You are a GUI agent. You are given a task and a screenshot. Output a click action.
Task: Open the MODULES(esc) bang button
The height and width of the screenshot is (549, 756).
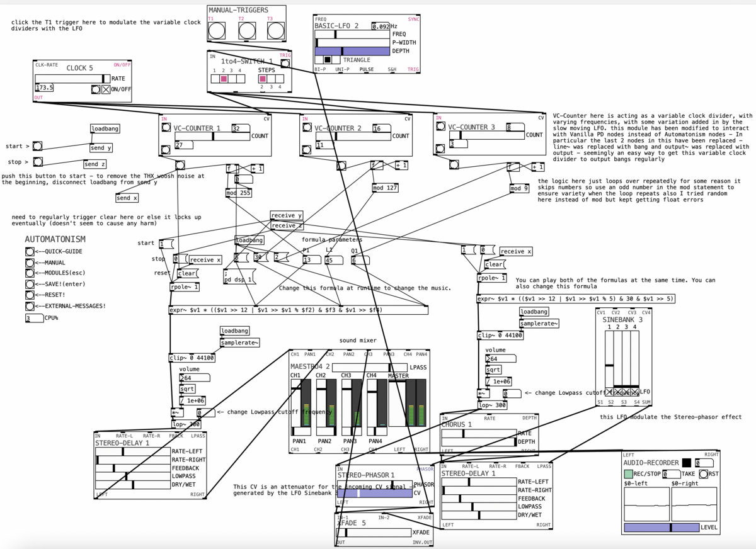click(x=30, y=273)
